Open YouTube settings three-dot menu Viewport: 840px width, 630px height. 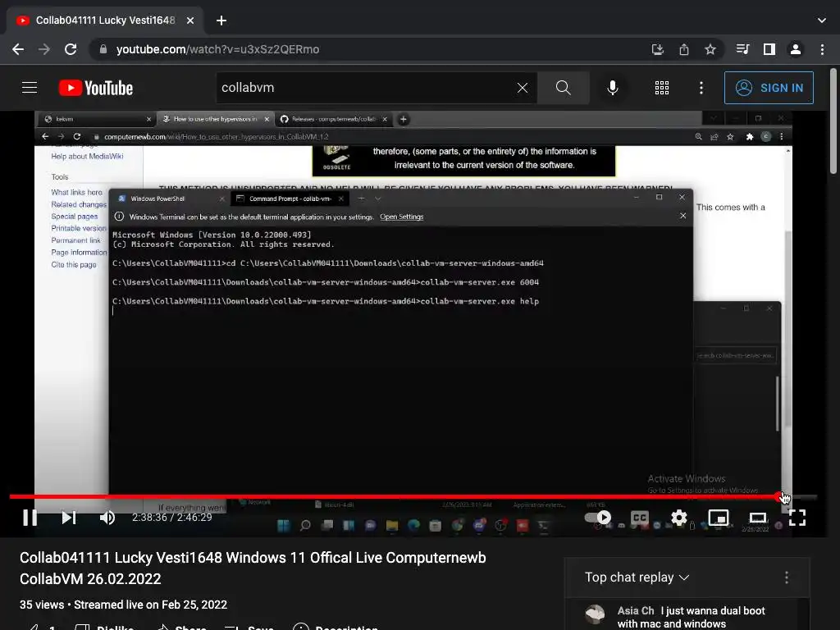[701, 87]
